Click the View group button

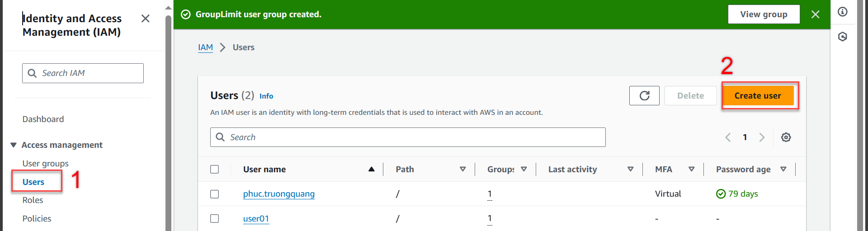[764, 14]
